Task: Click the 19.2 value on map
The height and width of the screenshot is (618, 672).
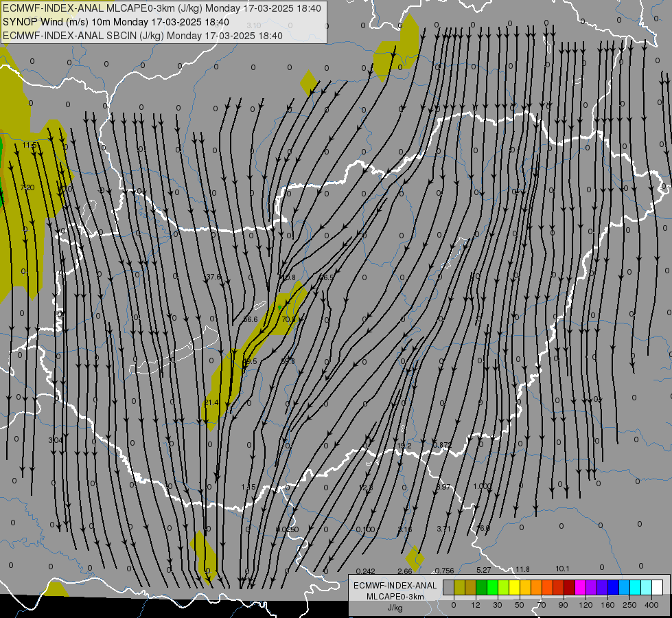Action: tap(404, 446)
